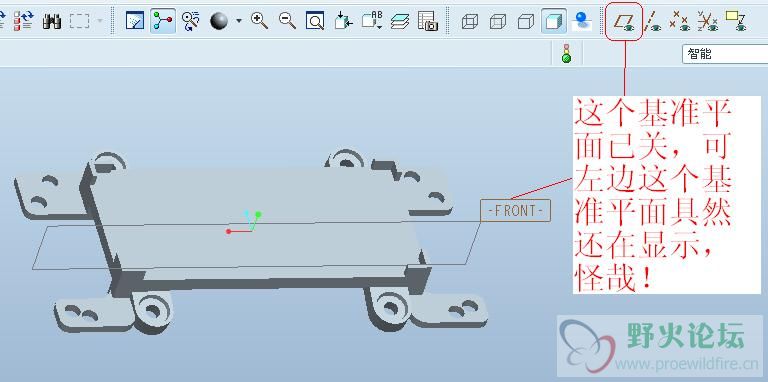
Task: Click the traffic light regeneration status
Action: (567, 53)
